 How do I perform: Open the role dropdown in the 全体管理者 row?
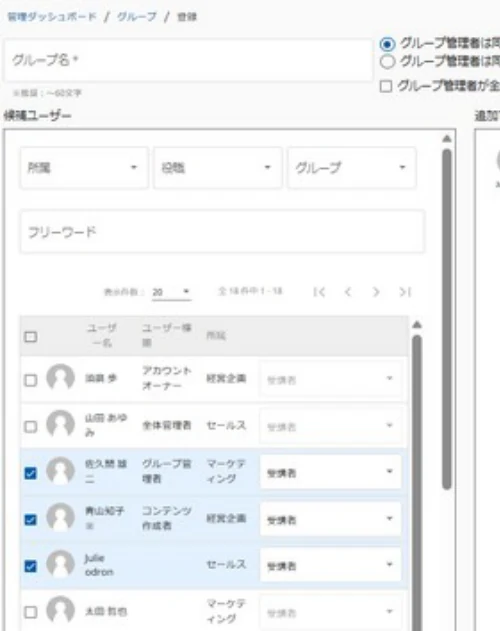pos(331,425)
